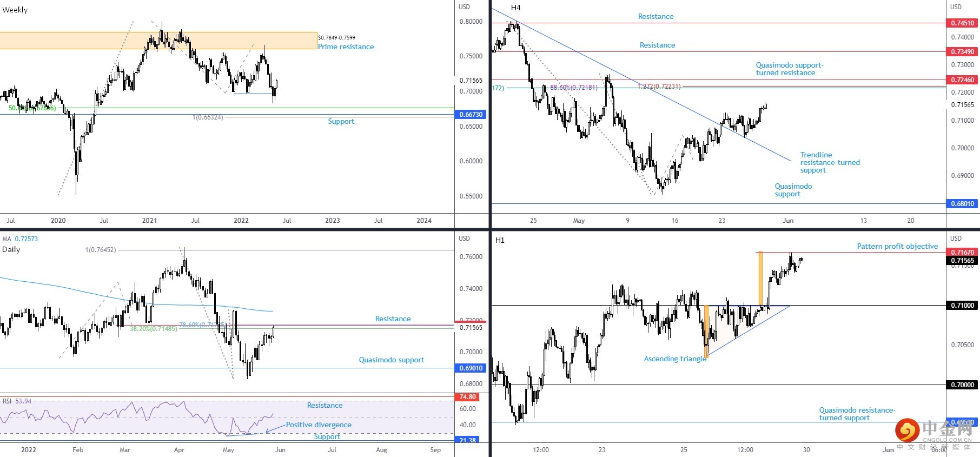
Task: Click the black 0.70000 price tag on H1 axis
Action: pyautogui.click(x=963, y=385)
